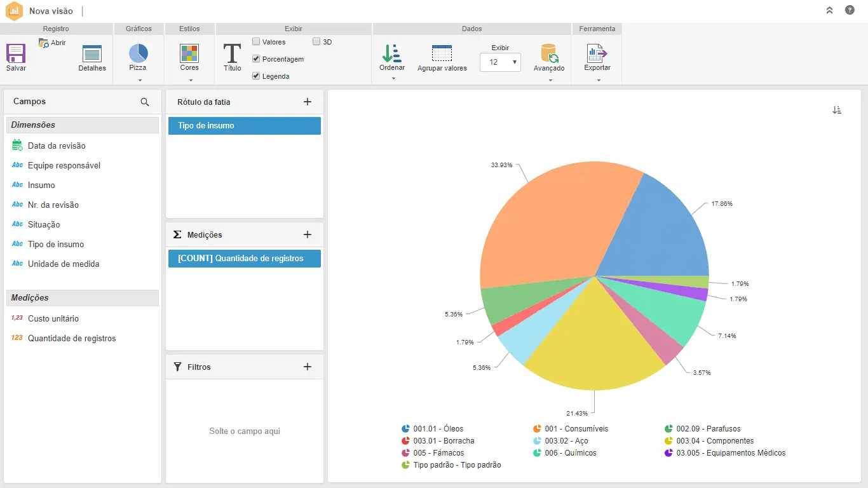Open the Exibir 12 combo box
Screen dimensions: 868x488
pyautogui.click(x=500, y=62)
